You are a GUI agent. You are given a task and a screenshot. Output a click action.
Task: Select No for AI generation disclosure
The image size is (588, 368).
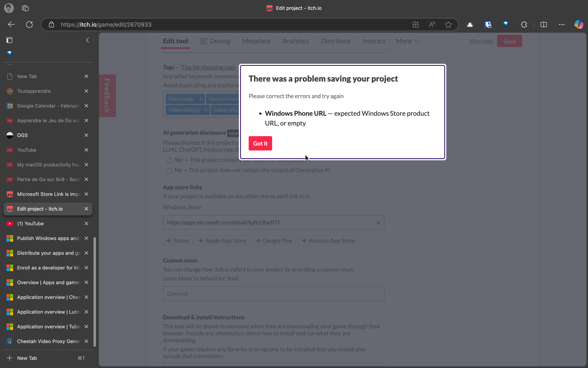tap(170, 171)
